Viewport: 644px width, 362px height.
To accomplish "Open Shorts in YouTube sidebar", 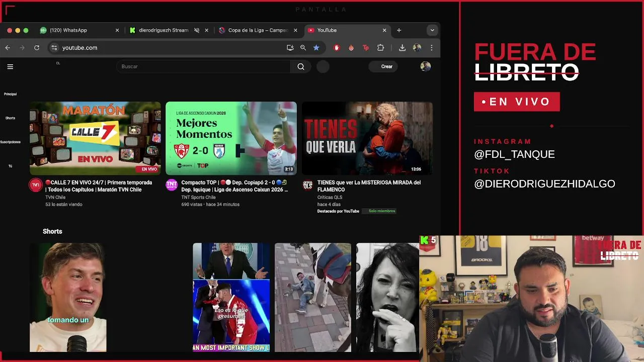I will (x=10, y=118).
